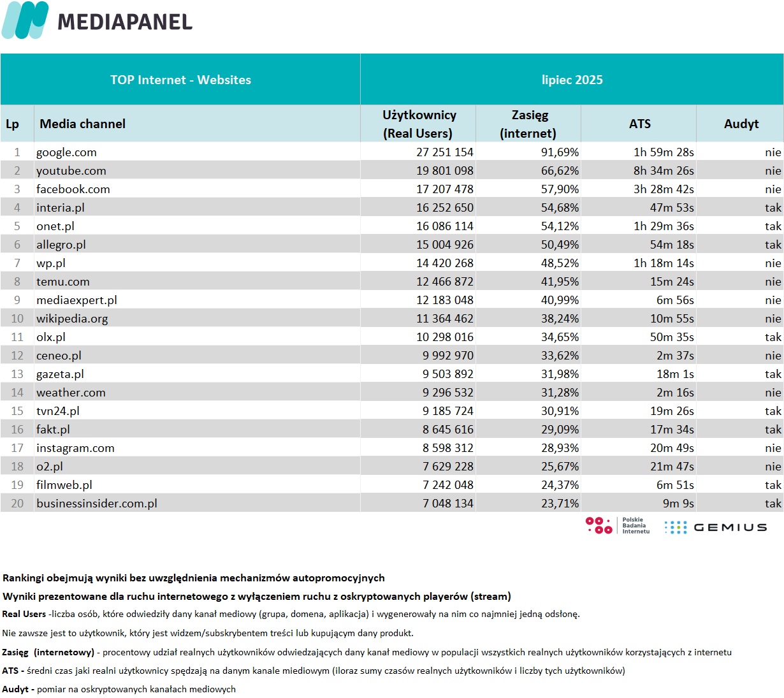Viewport: 784px width, 698px height.
Task: Open the youtube.com channel entry
Action: [71, 171]
